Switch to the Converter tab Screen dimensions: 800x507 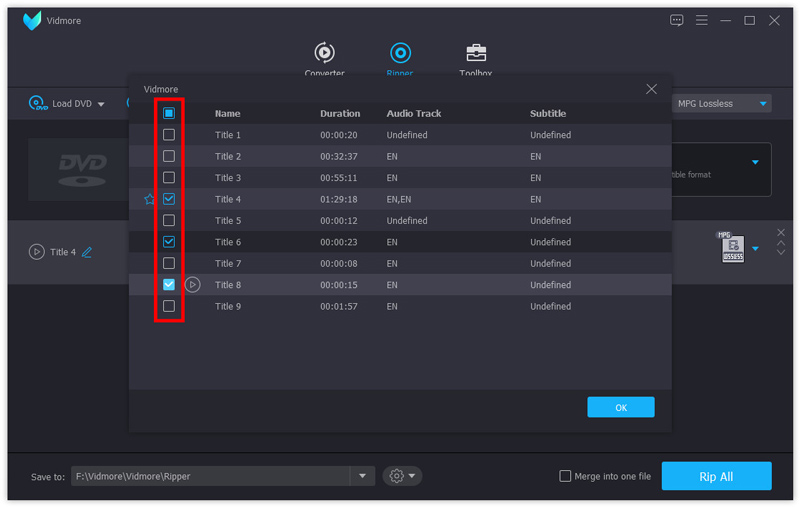(x=324, y=58)
